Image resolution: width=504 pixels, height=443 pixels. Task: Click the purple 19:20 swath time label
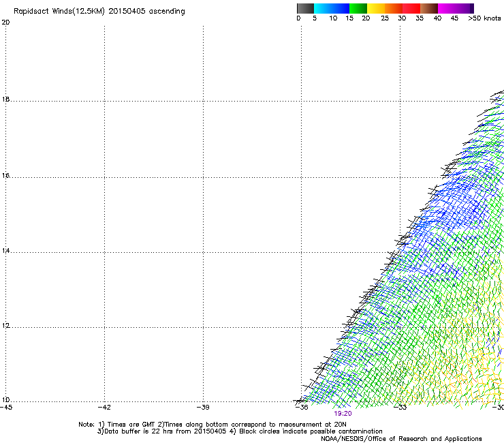343,414
